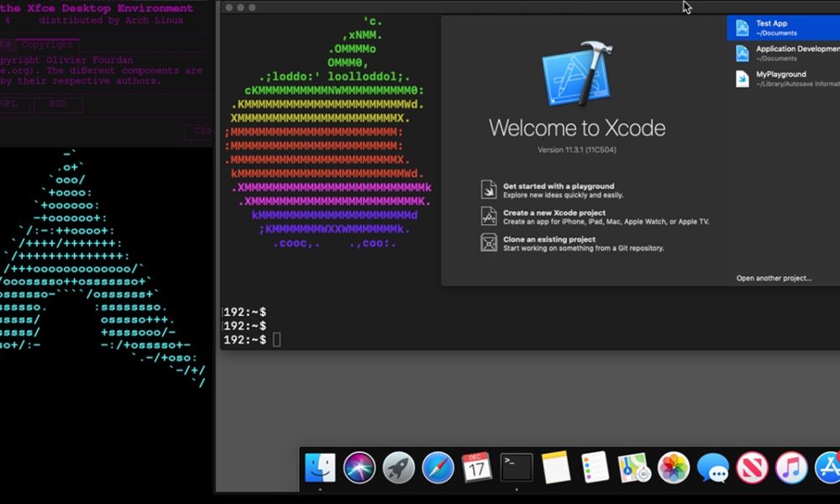The width and height of the screenshot is (840, 504).
Task: Click the Welcome to Xcode heading
Action: pyautogui.click(x=577, y=128)
